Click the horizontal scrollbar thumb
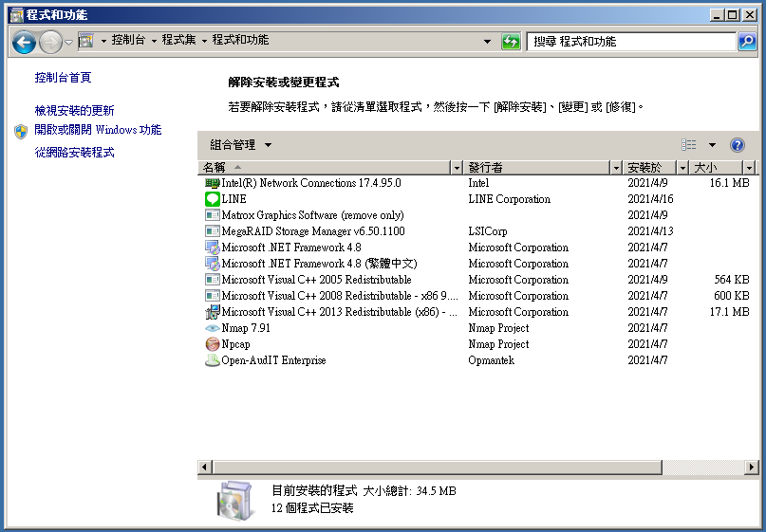The image size is (766, 532). [437, 468]
